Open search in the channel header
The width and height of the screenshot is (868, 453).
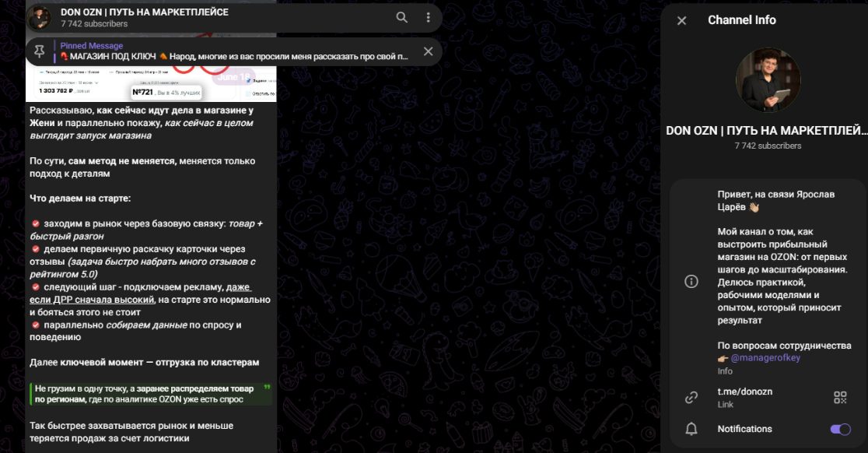402,18
